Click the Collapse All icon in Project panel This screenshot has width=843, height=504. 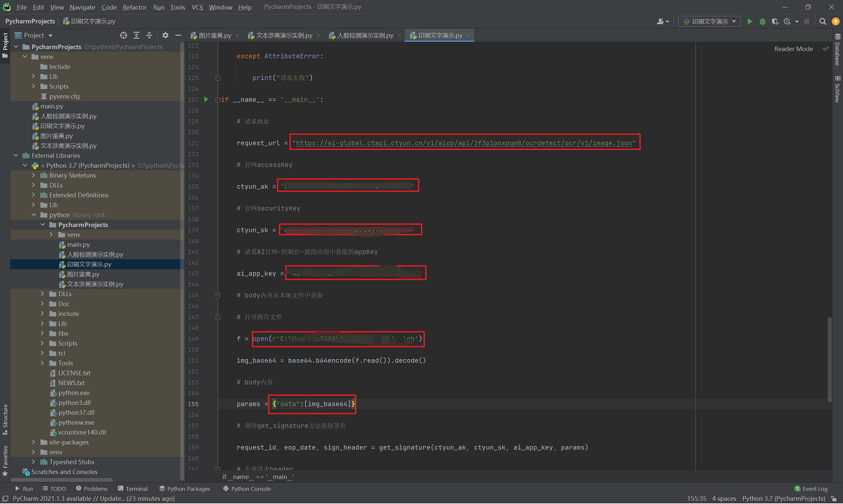click(149, 36)
